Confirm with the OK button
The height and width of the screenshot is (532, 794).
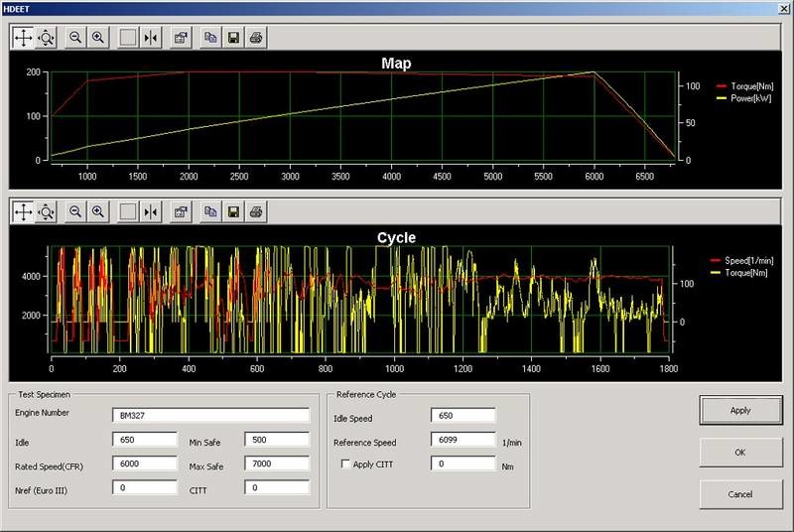click(740, 453)
